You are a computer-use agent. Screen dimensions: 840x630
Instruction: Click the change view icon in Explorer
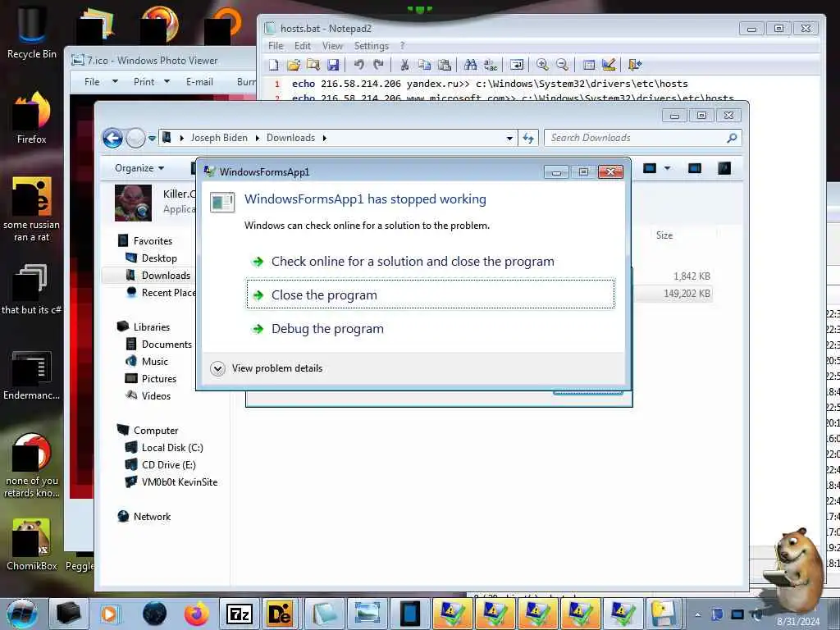coord(650,168)
